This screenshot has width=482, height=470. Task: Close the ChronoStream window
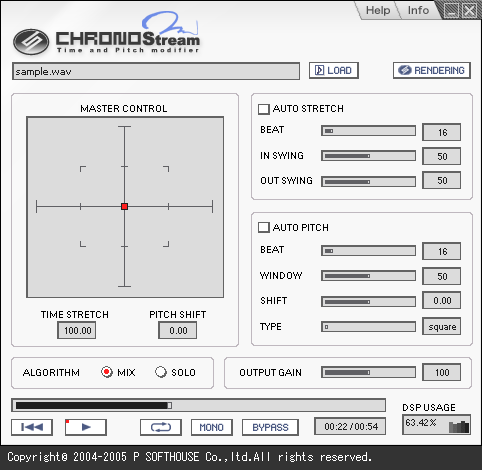tap(470, 11)
